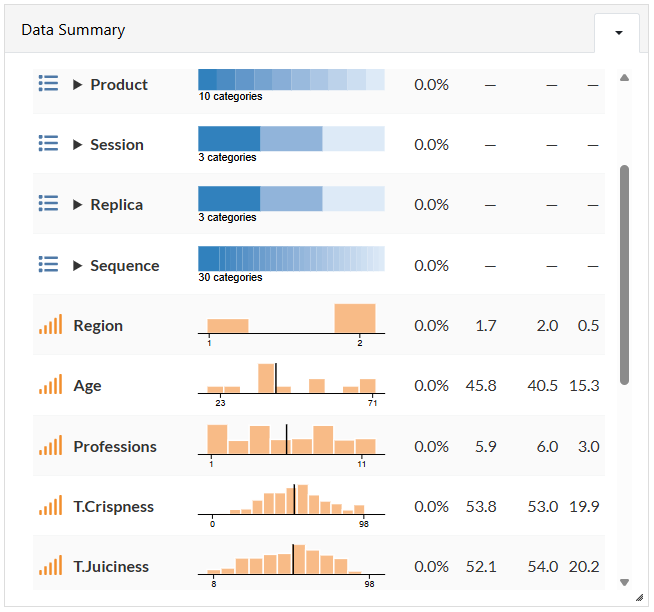654x612 pixels.
Task: Click the T.Crispness distribution histogram
Action: click(291, 506)
